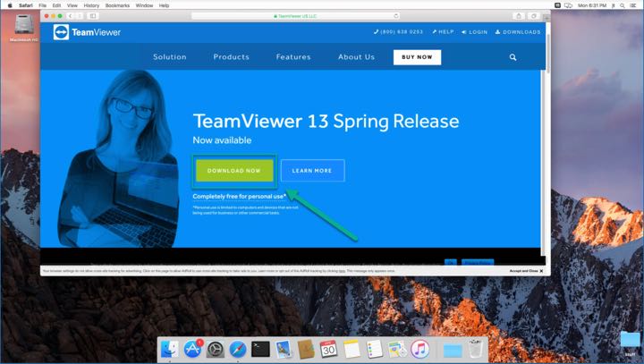The width and height of the screenshot is (644, 364).
Task: Toggle the Safari sidebar button
Action: (93, 16)
